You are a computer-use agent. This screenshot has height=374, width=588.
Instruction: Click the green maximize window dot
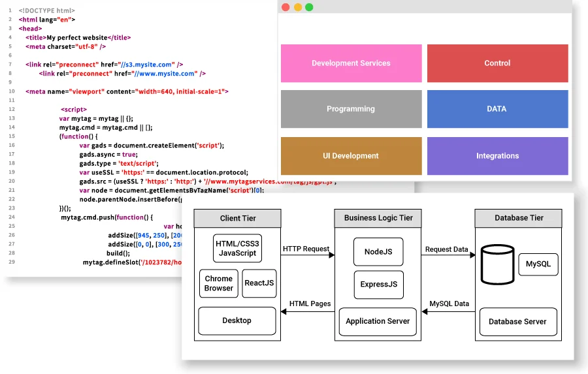pyautogui.click(x=309, y=7)
